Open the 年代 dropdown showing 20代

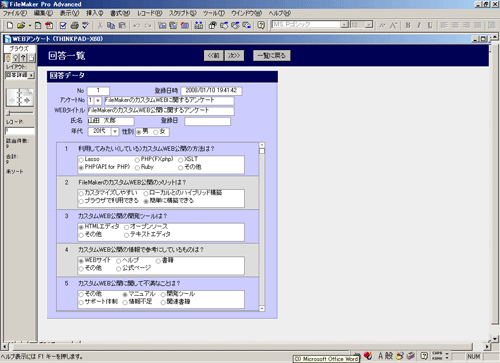tap(115, 132)
